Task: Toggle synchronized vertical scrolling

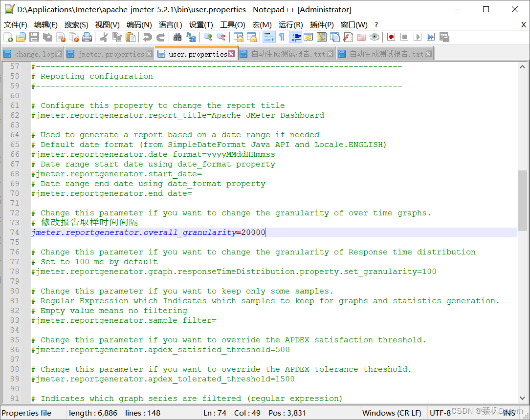Action: (x=238, y=37)
